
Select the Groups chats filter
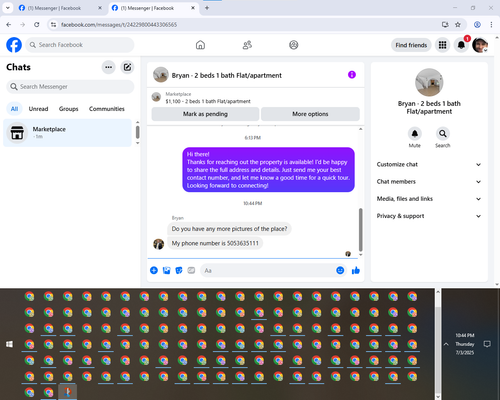[68, 109]
